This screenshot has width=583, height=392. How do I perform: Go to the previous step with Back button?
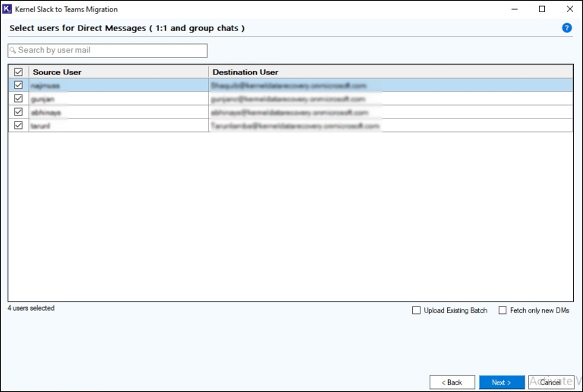pos(452,382)
